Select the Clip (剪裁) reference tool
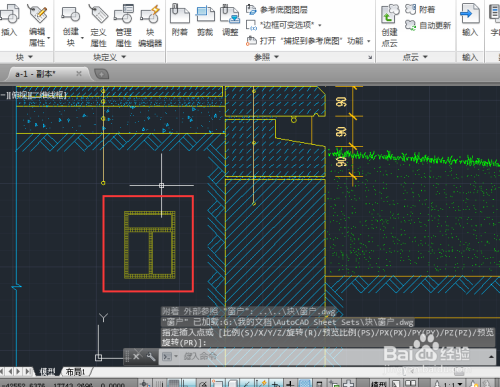 205,14
